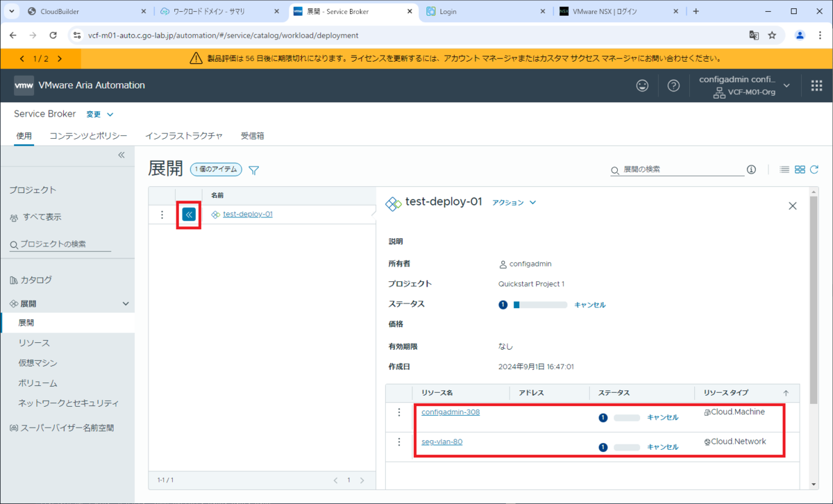Open Chrome profile avatar
Viewport: 833px width, 504px height.
(800, 35)
